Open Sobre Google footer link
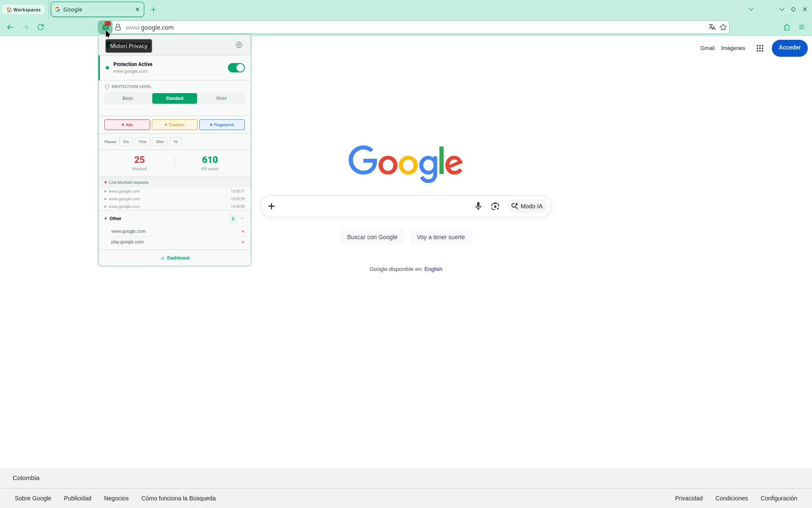812x508 pixels. (33, 498)
